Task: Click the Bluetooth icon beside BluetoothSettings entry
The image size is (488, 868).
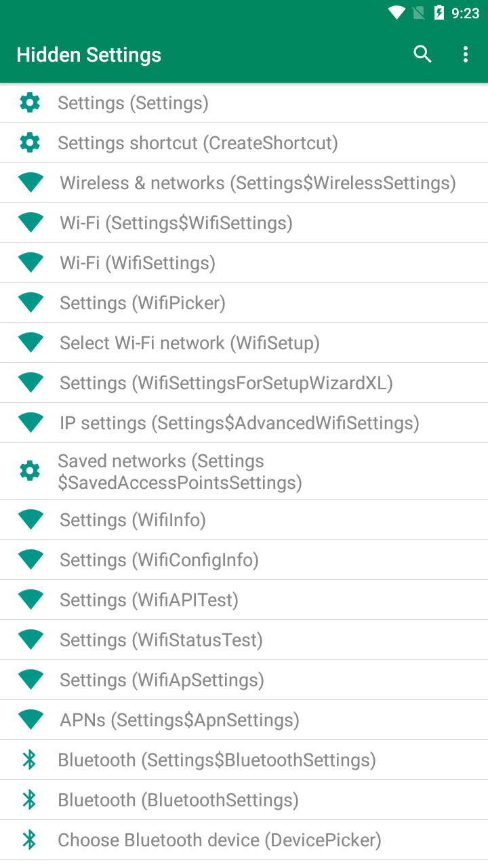Action: [30, 800]
